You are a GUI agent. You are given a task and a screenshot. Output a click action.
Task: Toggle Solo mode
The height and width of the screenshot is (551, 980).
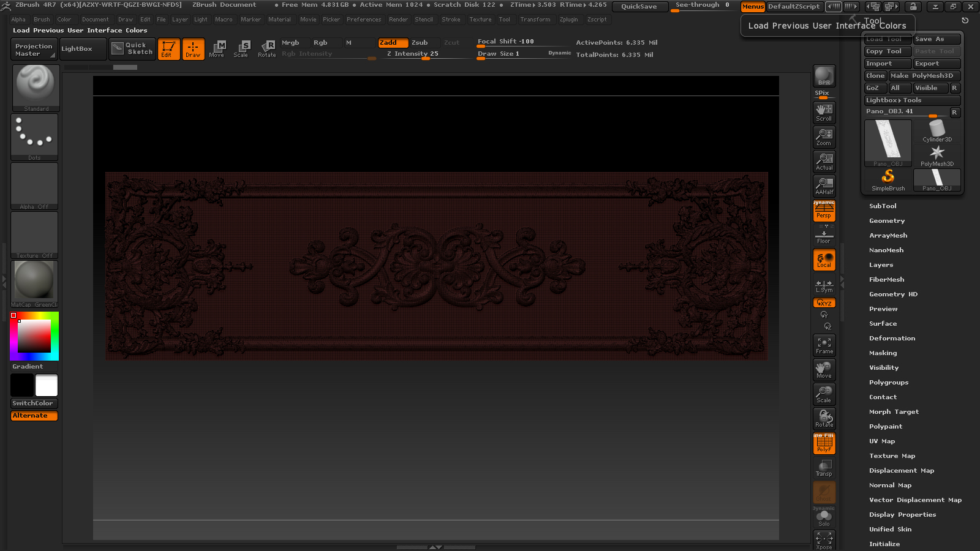824,517
